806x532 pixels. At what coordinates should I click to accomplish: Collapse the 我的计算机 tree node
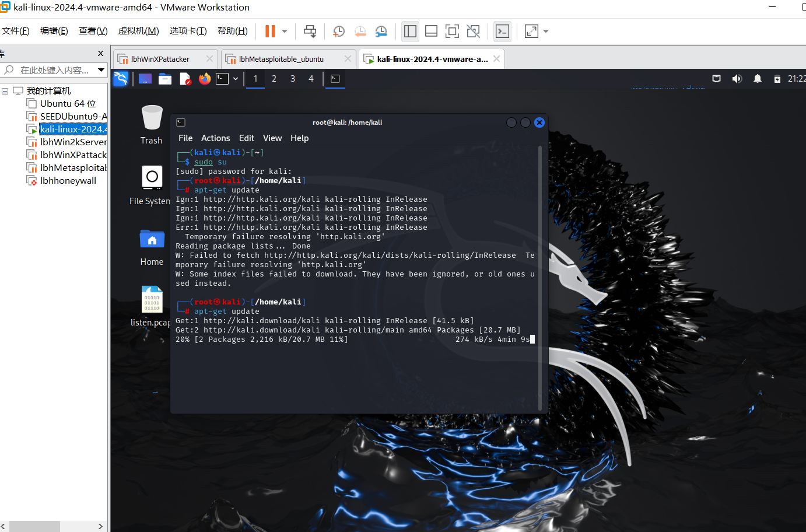(5, 91)
